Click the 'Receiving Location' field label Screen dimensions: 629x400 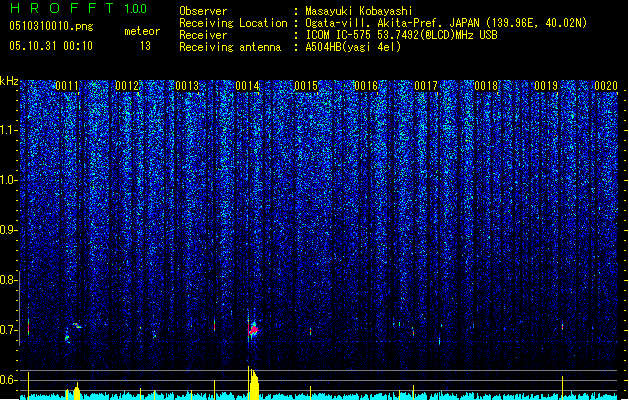tap(233, 23)
